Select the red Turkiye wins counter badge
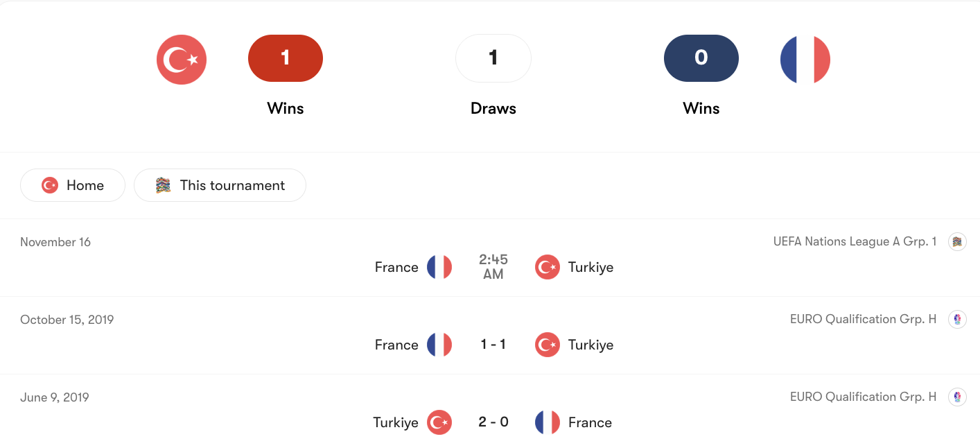Viewport: 980px width, 448px height. 286,58
